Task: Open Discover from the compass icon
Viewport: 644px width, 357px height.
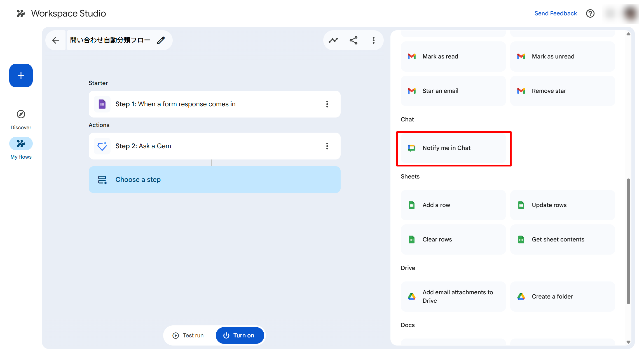Action: (21, 114)
